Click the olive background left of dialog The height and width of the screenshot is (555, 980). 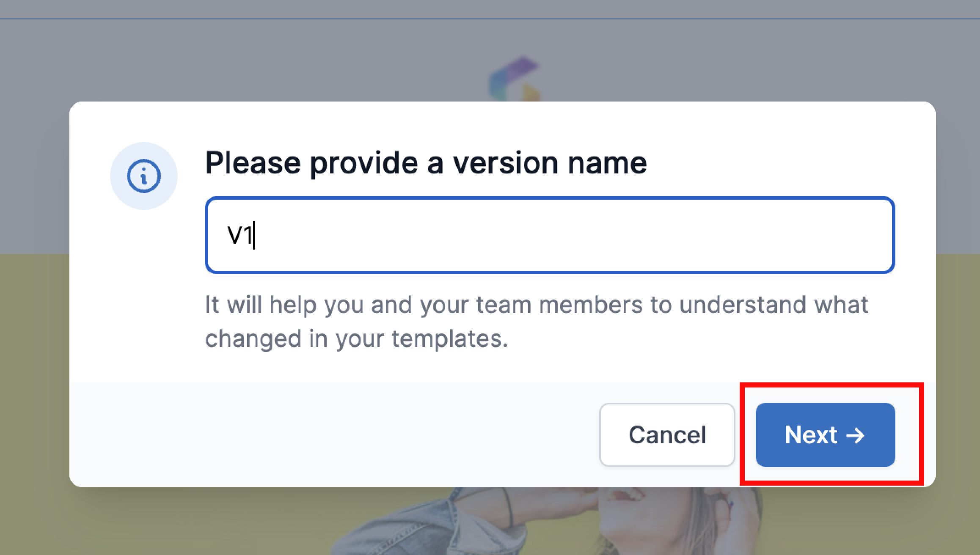pos(34,381)
